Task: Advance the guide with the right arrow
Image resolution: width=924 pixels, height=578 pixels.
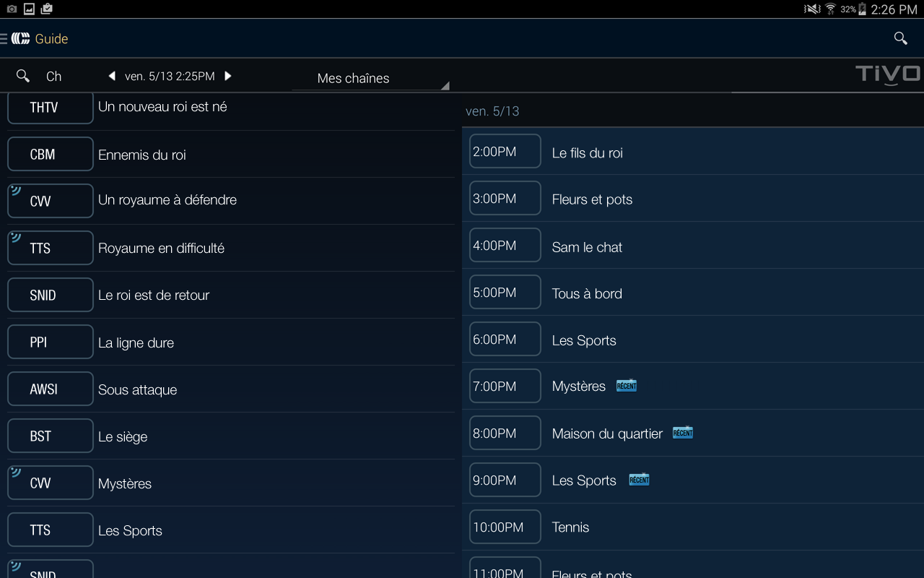Action: pyautogui.click(x=228, y=75)
